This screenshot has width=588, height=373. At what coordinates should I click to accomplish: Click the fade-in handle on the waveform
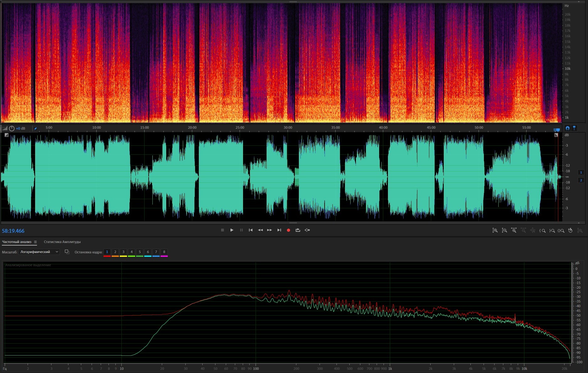[x=7, y=135]
